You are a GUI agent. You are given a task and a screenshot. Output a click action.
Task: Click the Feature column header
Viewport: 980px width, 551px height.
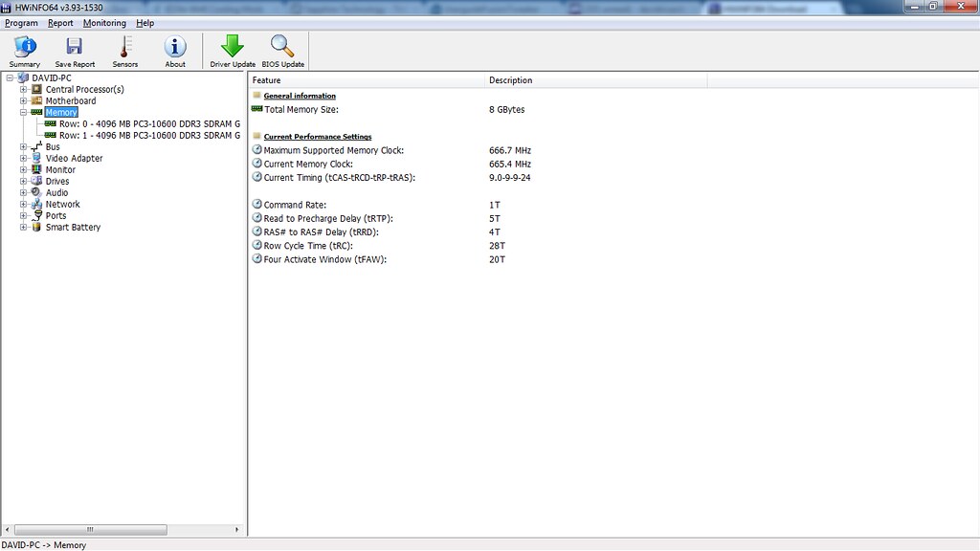coord(367,80)
